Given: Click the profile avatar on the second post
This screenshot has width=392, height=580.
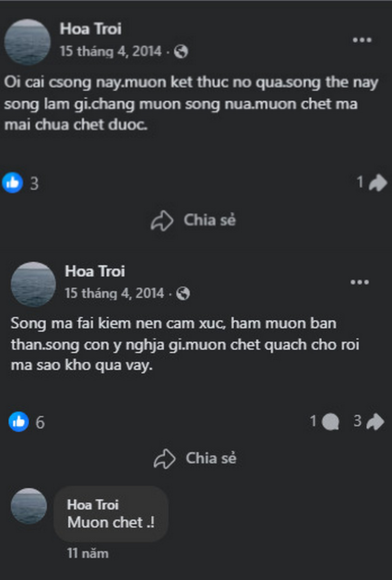Looking at the screenshot, I should coord(33,284).
